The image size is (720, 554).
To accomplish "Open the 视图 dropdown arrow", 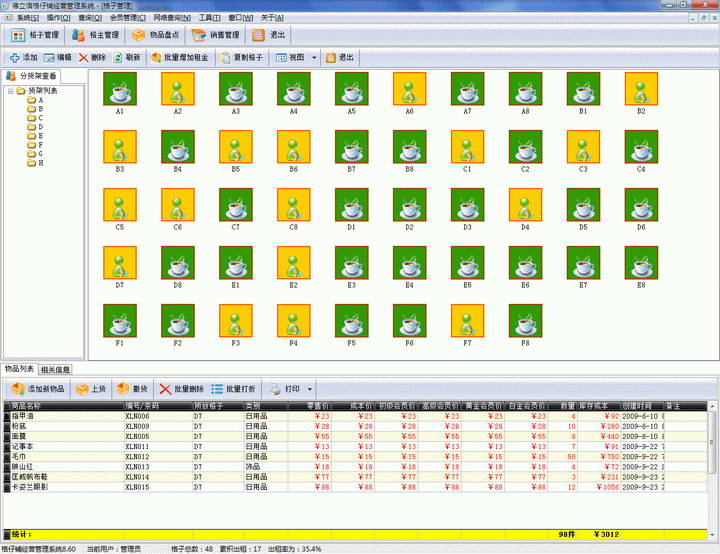I will pyautogui.click(x=314, y=57).
